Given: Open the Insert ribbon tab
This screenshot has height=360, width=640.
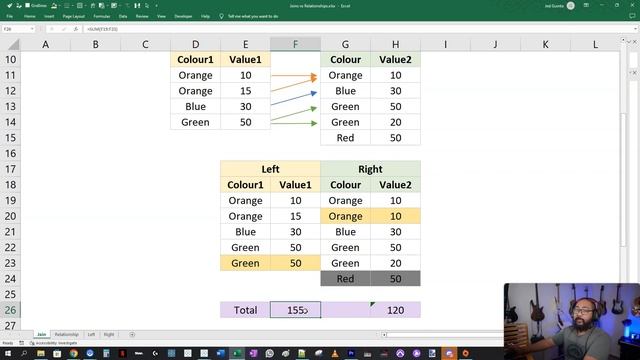Looking at the screenshot, I should point(49,16).
